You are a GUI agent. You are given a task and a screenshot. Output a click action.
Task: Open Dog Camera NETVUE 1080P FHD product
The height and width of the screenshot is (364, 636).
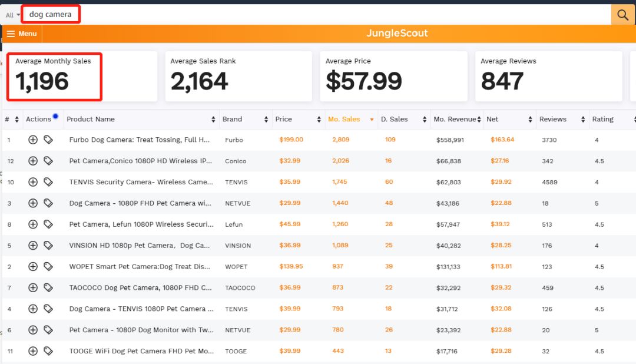tap(140, 203)
